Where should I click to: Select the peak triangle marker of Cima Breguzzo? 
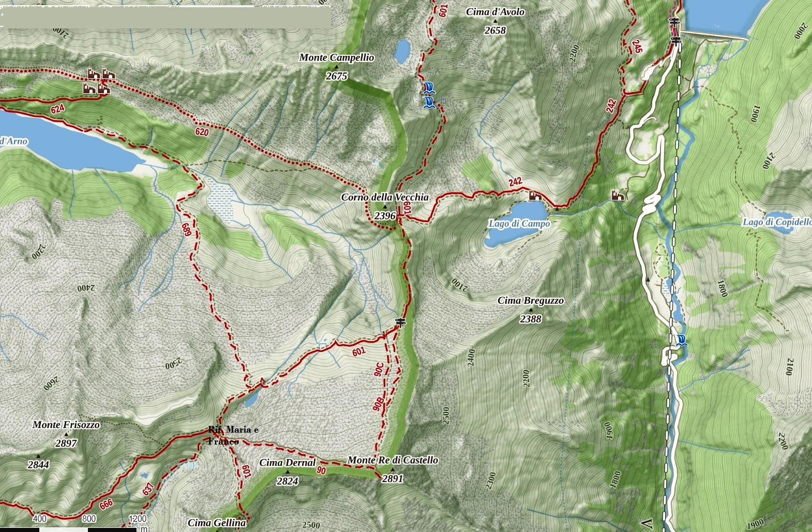[531, 310]
